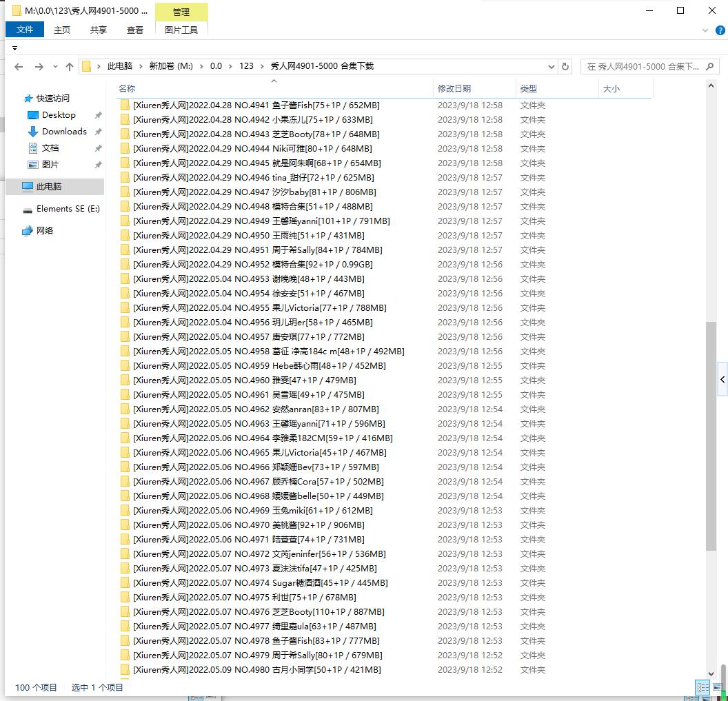Click vertical scrollbar up arrow
This screenshot has width=728, height=701.
point(710,86)
